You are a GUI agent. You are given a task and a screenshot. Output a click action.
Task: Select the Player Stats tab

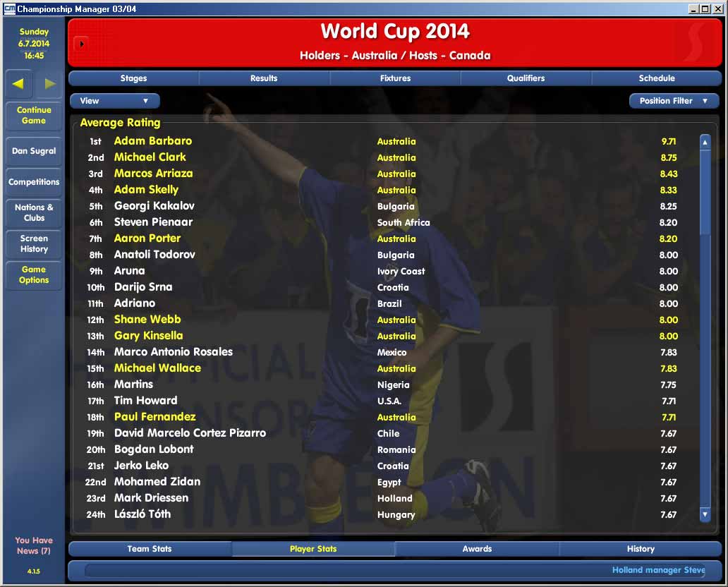click(x=313, y=549)
